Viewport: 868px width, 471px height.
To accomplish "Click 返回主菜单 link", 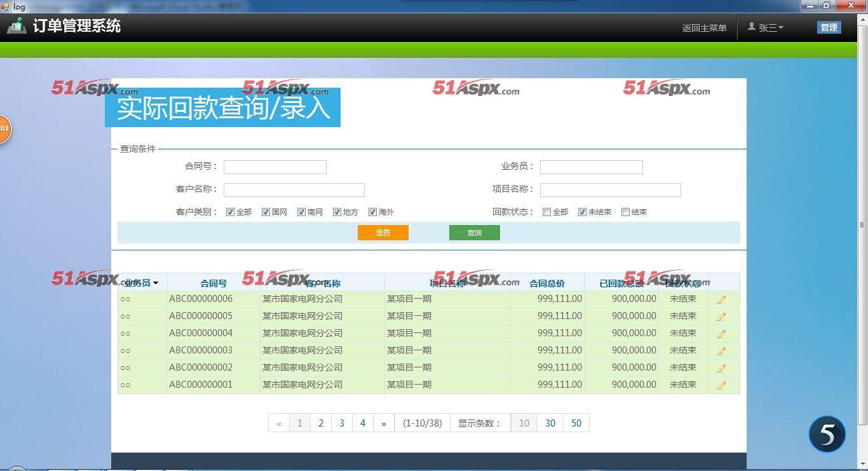I will pyautogui.click(x=704, y=28).
